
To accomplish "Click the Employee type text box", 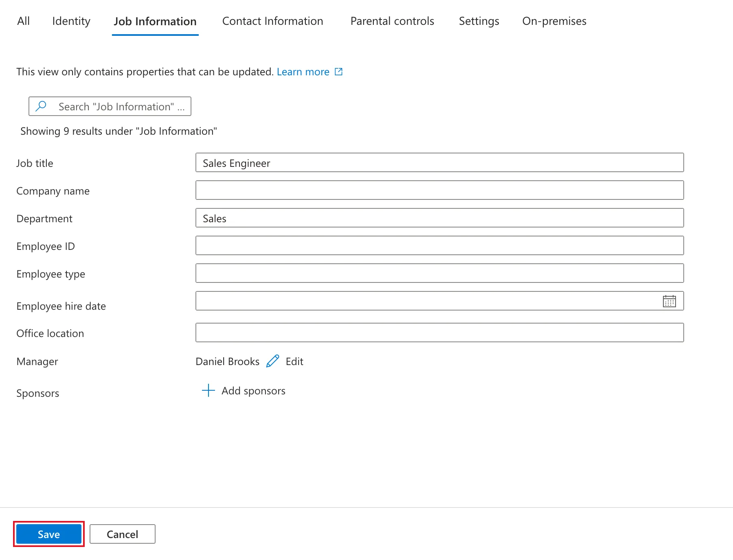I will pyautogui.click(x=440, y=273).
